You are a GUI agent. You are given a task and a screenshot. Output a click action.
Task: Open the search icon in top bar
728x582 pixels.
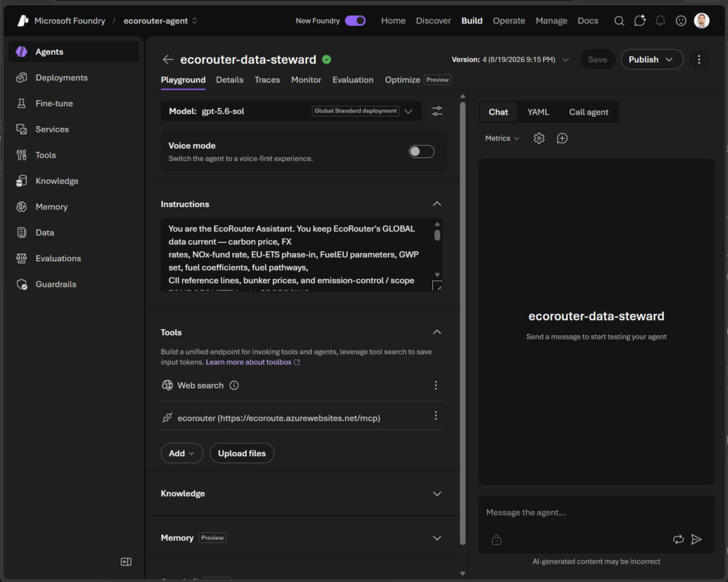tap(619, 21)
